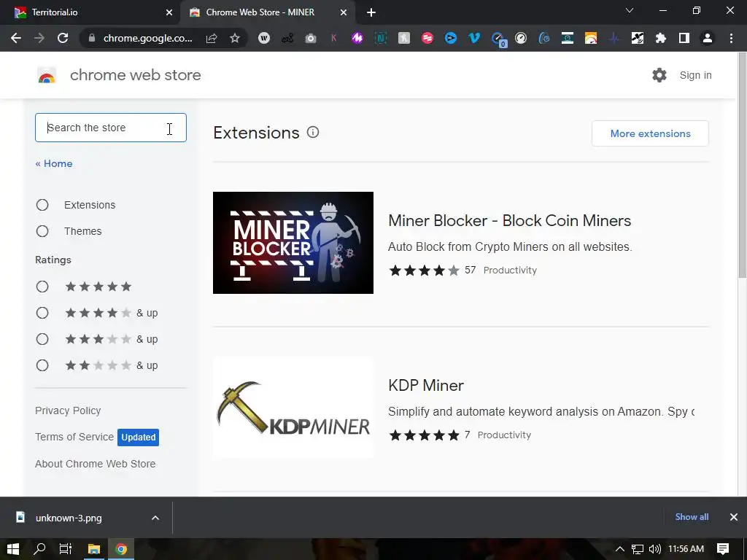
Task: Show all downloads
Action: (x=692, y=517)
